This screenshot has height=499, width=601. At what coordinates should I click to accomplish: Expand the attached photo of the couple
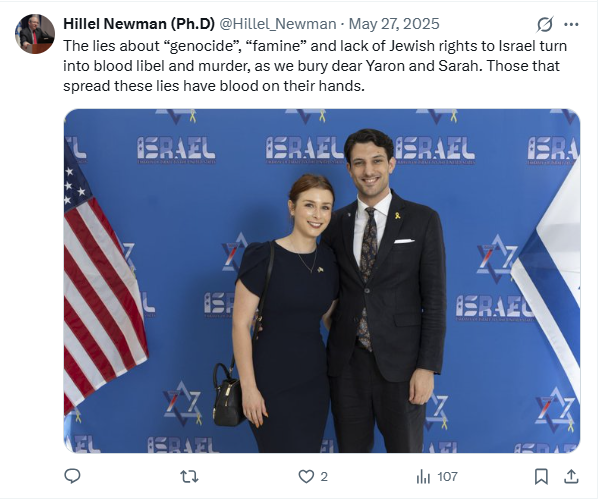tap(322, 281)
